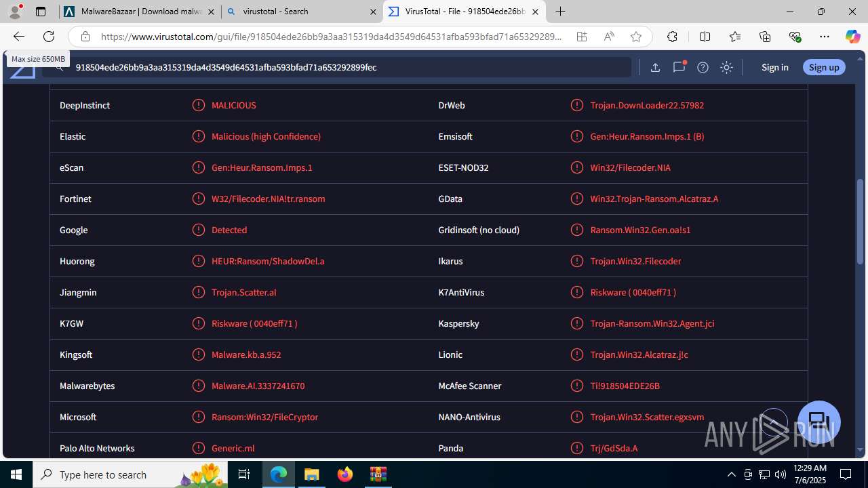Click the volume speaker tray icon
The width and height of the screenshot is (868, 488).
pyautogui.click(x=780, y=474)
